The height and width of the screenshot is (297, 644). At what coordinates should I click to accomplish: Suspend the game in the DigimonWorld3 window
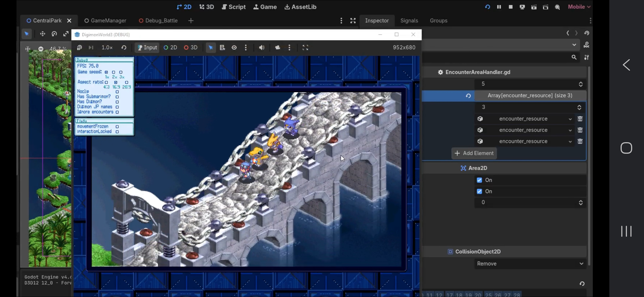[80, 48]
